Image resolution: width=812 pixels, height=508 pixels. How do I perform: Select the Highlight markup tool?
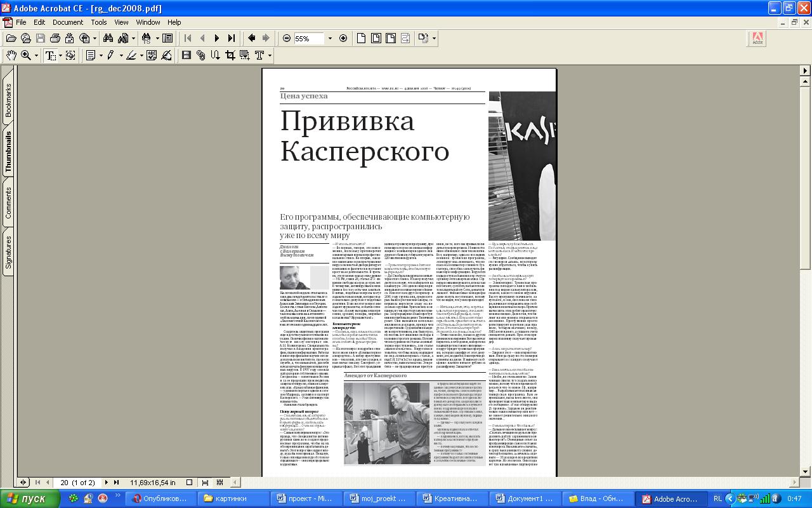point(130,55)
